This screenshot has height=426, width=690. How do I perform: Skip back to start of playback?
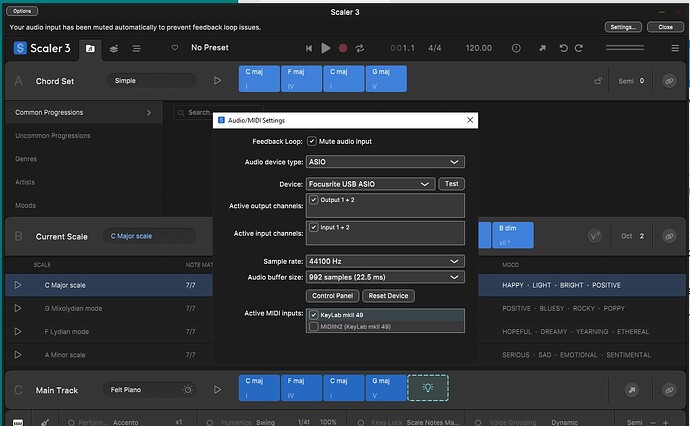pos(309,48)
